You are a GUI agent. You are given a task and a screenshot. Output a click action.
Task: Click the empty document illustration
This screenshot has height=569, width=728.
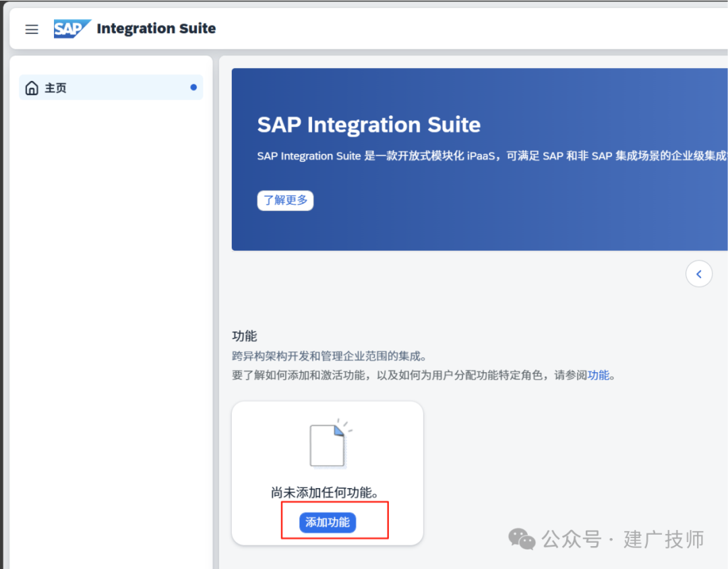(330, 444)
